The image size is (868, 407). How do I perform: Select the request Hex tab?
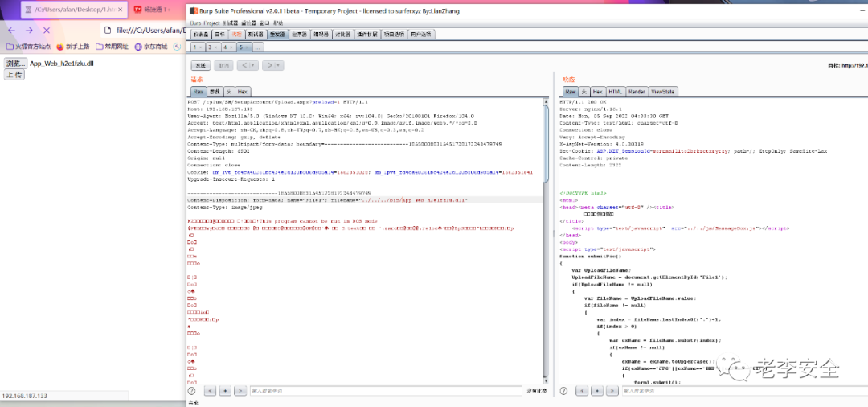pos(243,92)
